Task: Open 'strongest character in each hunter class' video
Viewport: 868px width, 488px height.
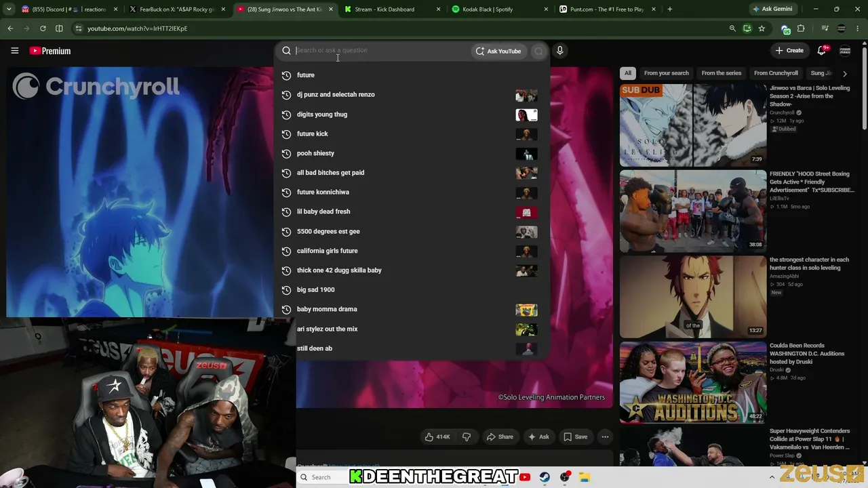Action: coord(693,297)
